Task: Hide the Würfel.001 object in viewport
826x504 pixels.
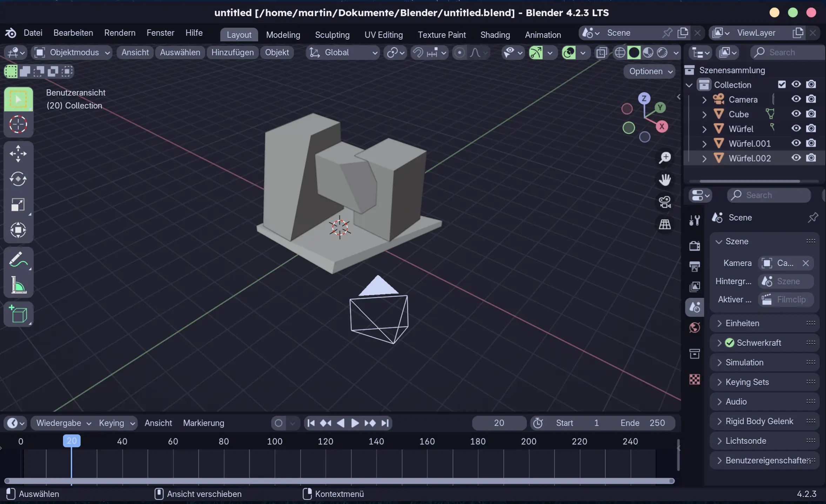Action: (x=796, y=143)
